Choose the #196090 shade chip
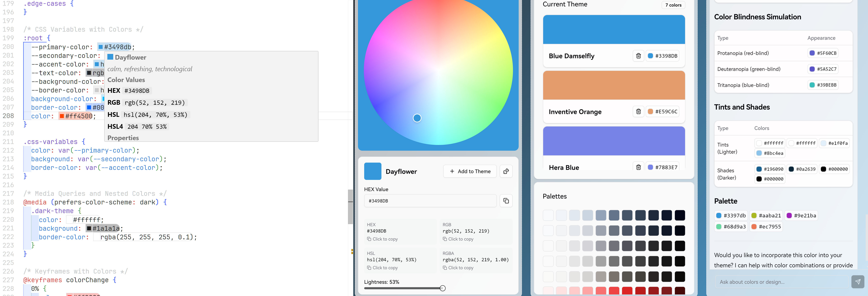 pyautogui.click(x=770, y=169)
